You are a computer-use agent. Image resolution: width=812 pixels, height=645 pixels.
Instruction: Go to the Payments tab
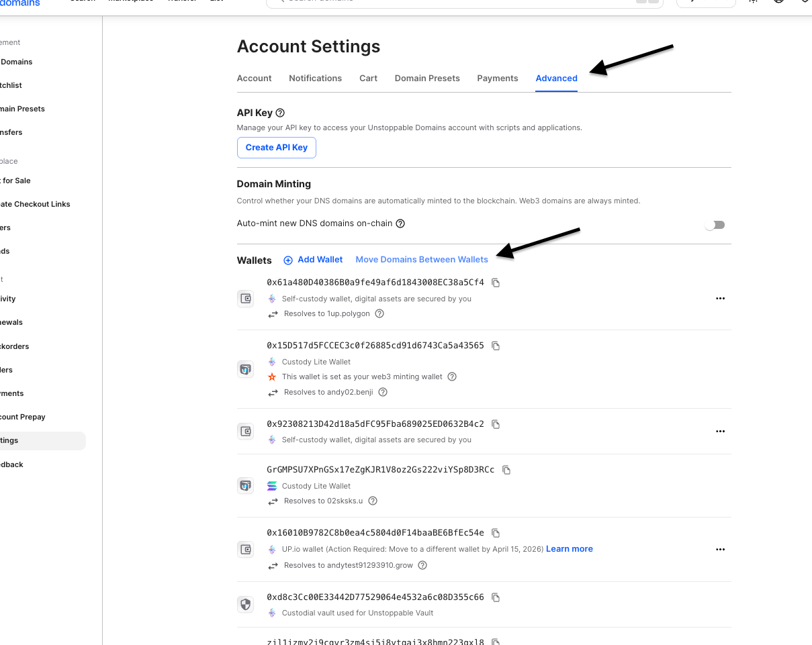[x=498, y=79]
